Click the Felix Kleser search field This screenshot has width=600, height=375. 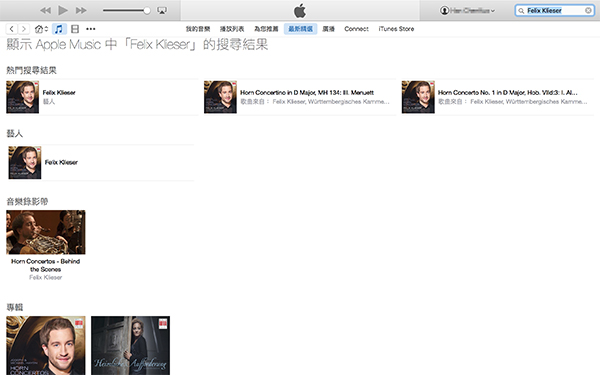554,11
